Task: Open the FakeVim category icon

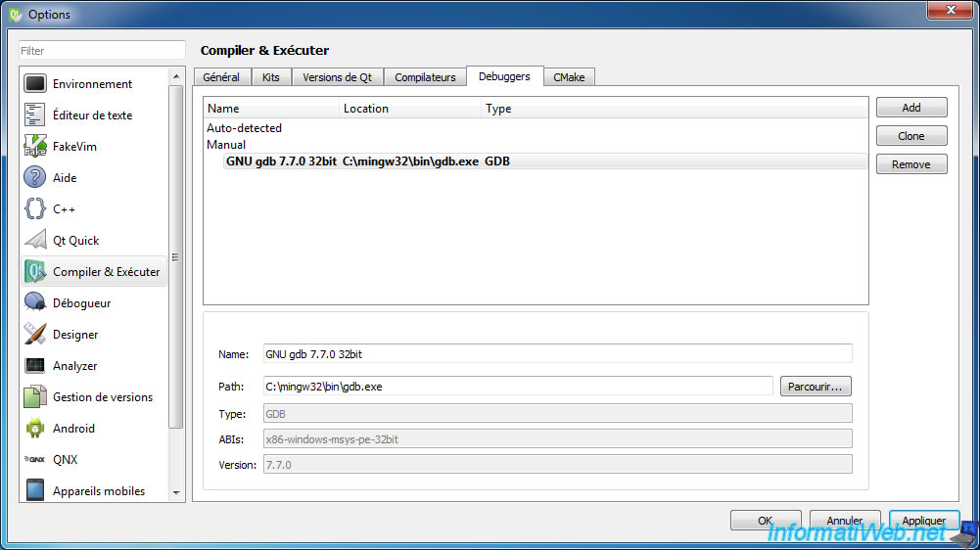Action: tap(35, 146)
